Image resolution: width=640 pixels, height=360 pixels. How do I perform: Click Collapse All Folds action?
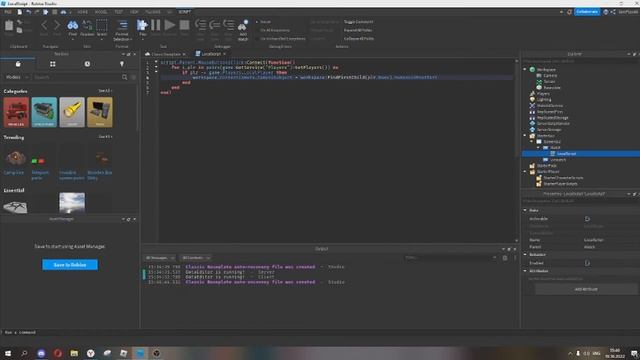pos(359,38)
